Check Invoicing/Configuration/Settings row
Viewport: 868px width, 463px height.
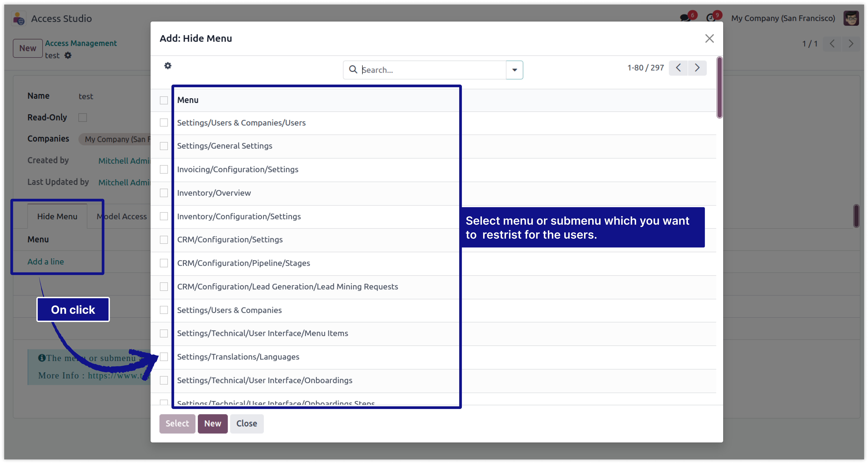tap(164, 170)
